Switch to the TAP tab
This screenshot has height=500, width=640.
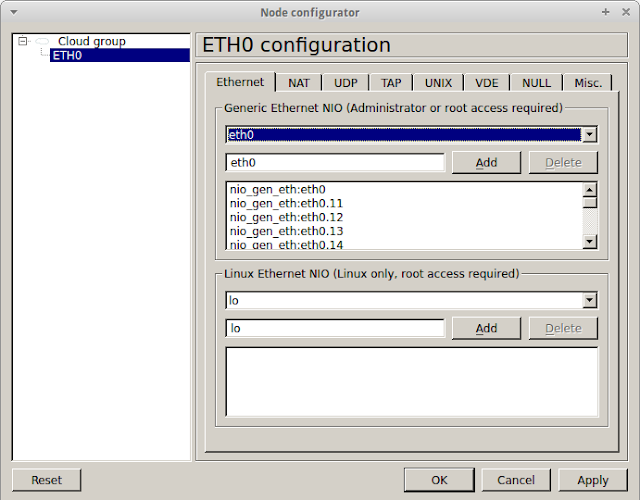[391, 83]
